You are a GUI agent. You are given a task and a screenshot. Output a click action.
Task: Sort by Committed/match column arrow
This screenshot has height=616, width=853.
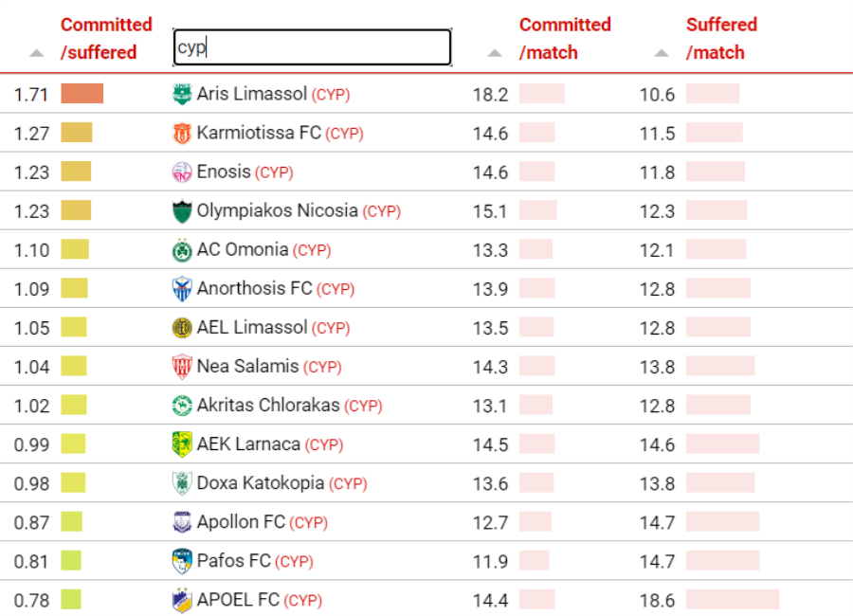495,53
